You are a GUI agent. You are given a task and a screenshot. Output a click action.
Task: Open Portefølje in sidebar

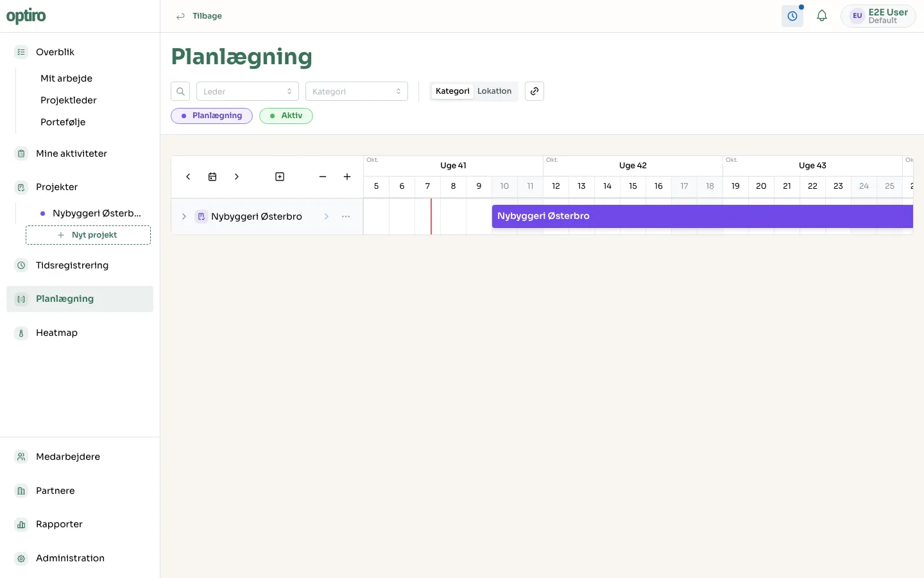(x=63, y=122)
